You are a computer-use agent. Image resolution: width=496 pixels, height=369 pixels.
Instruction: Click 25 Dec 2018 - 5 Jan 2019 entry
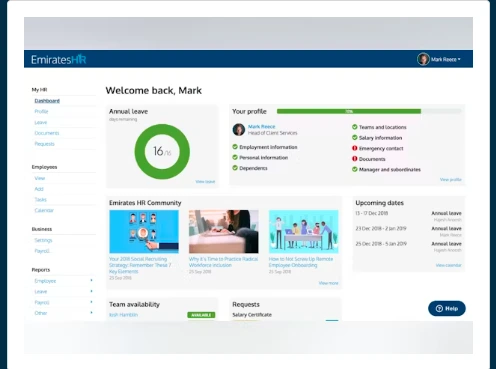tap(381, 244)
